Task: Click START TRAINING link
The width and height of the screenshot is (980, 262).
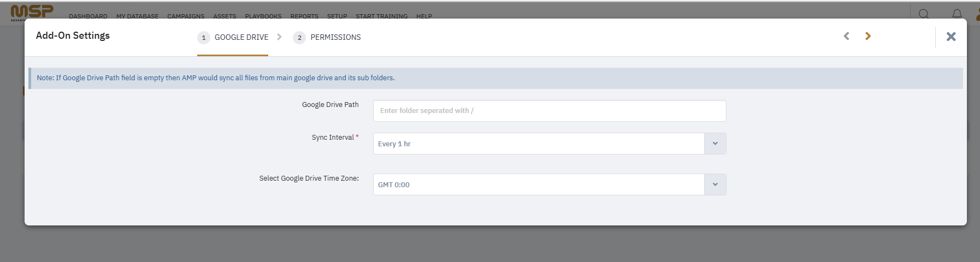Action: click(381, 16)
